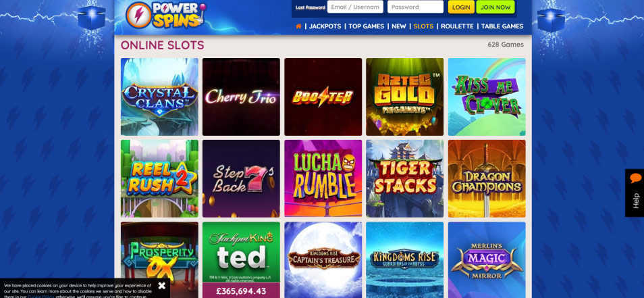This screenshot has height=298, width=644.
Task: Go to the orange home icon
Action: tap(298, 26)
